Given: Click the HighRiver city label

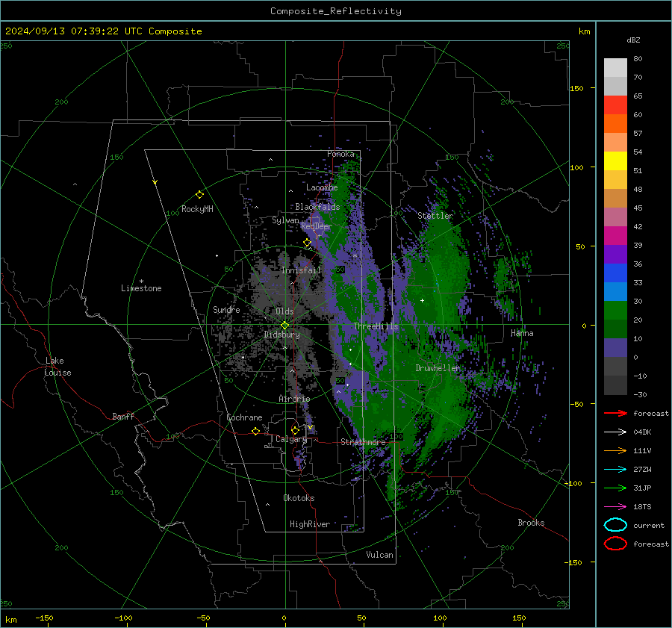Looking at the screenshot, I should 310,524.
